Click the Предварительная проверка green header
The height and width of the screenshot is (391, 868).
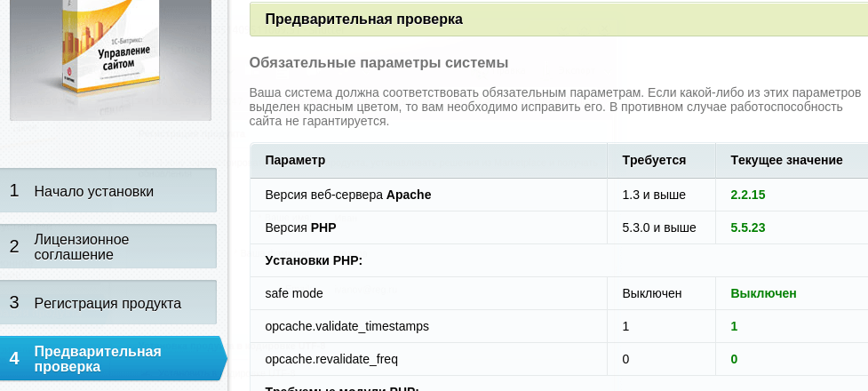tap(363, 19)
